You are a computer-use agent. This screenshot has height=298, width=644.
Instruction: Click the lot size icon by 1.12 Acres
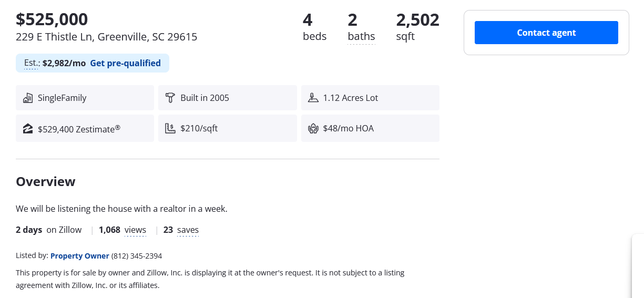tap(313, 98)
